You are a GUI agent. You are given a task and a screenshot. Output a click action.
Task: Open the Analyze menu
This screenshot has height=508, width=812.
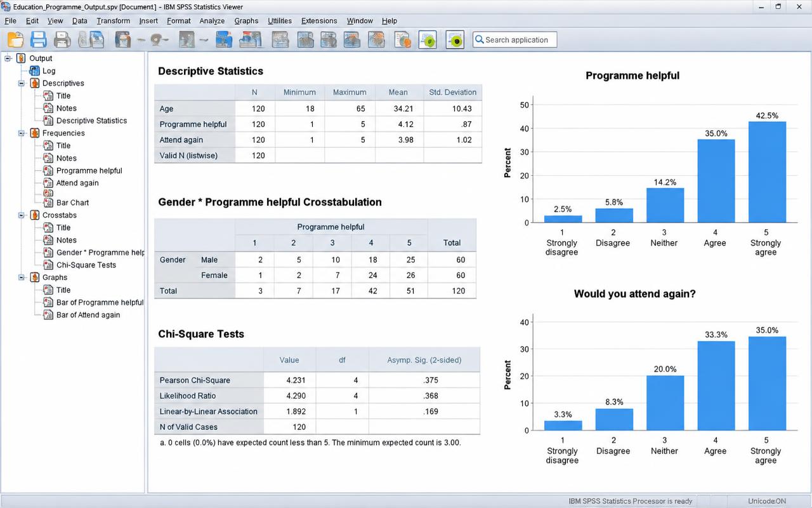(x=212, y=21)
